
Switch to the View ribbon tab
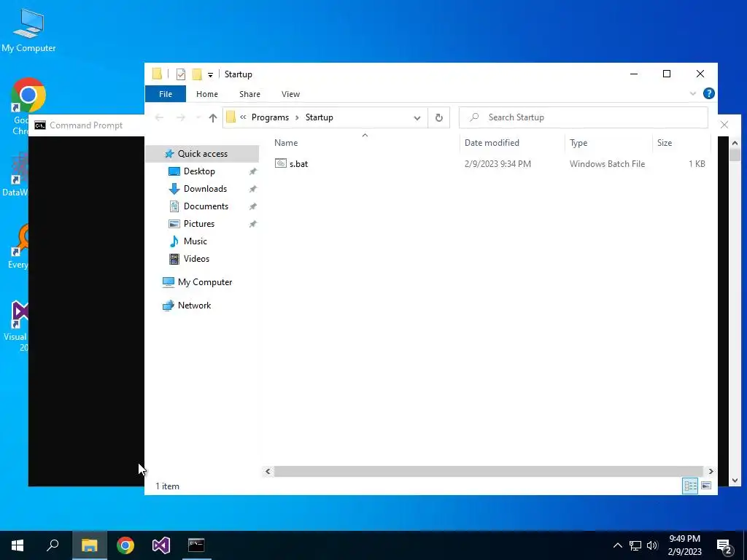click(x=290, y=94)
